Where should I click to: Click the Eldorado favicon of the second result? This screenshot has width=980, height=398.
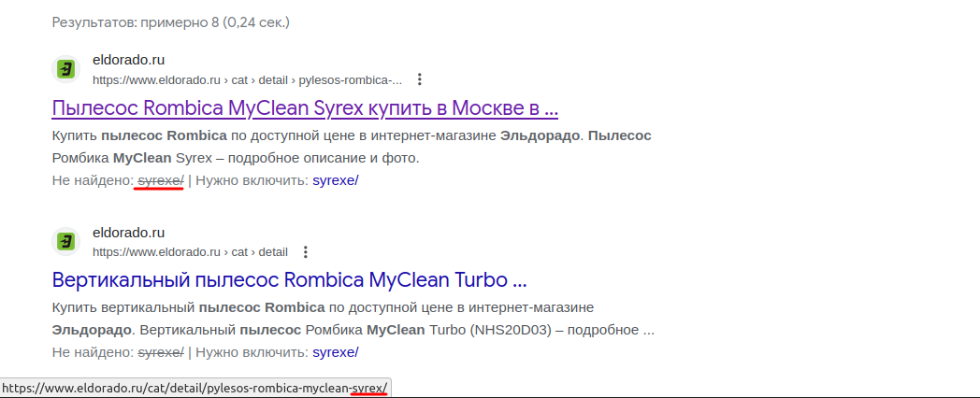tap(66, 242)
